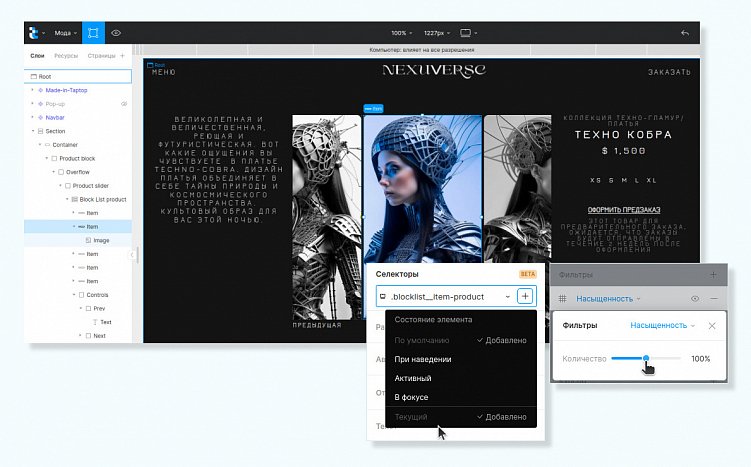
Task: Add a selector with the plus button
Action: pyautogui.click(x=525, y=296)
